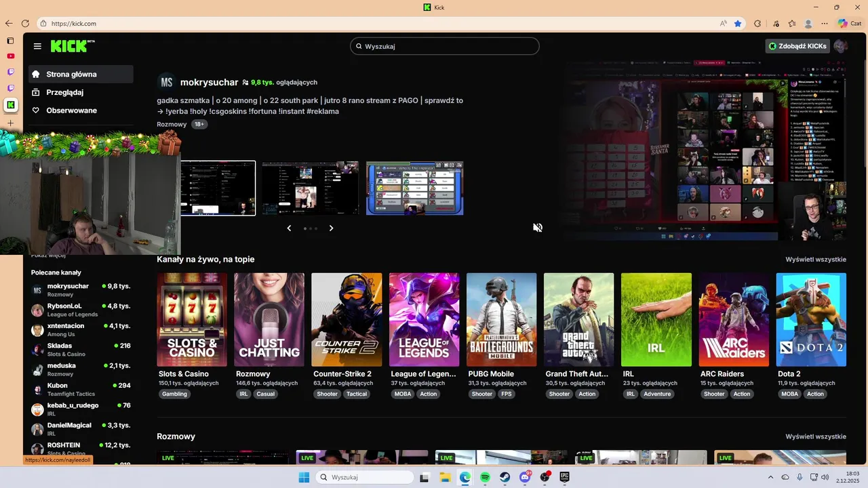The image size is (868, 488).
Task: Open the user avatar menu on Kick
Action: pos(841,46)
